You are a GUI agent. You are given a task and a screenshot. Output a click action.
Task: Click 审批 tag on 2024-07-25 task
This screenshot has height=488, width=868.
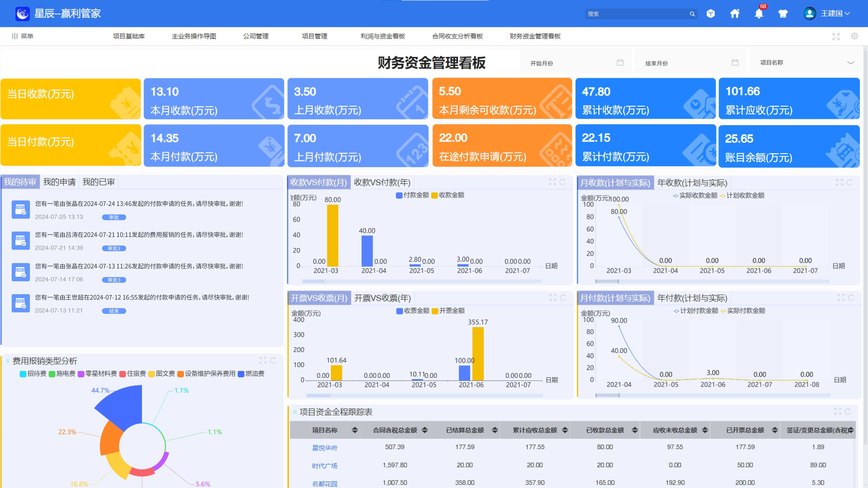[x=114, y=217]
